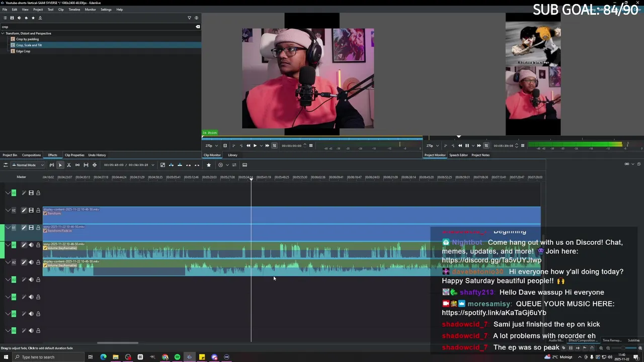Fast forward in the project monitor

pyautogui.click(x=479, y=146)
